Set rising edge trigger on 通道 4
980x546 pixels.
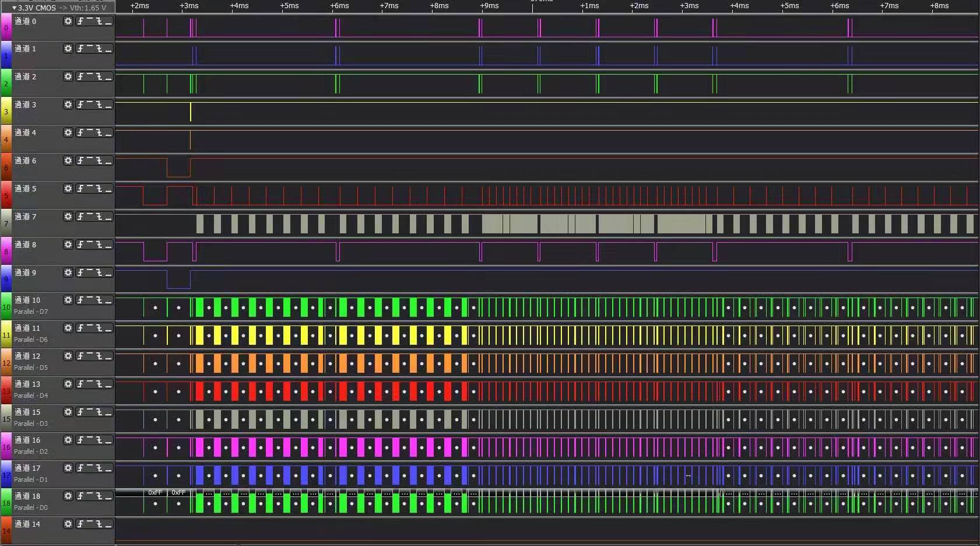tap(80, 132)
